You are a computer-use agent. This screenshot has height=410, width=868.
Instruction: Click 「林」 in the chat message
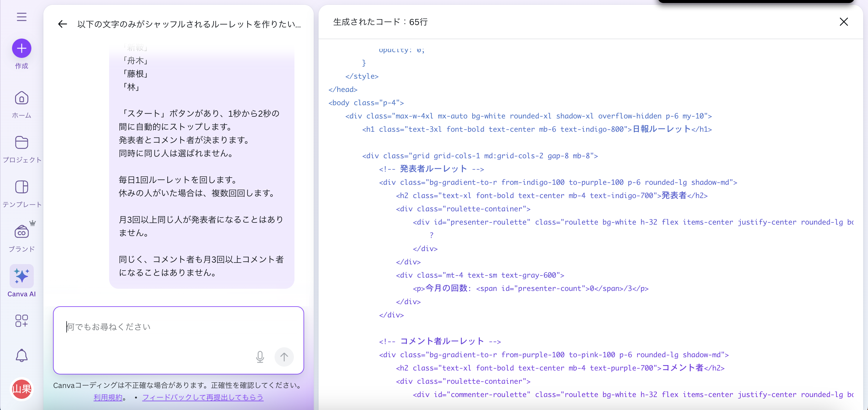click(x=131, y=87)
